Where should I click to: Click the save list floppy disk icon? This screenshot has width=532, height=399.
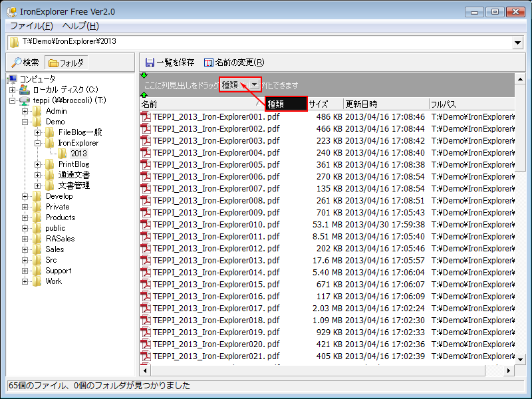click(150, 63)
